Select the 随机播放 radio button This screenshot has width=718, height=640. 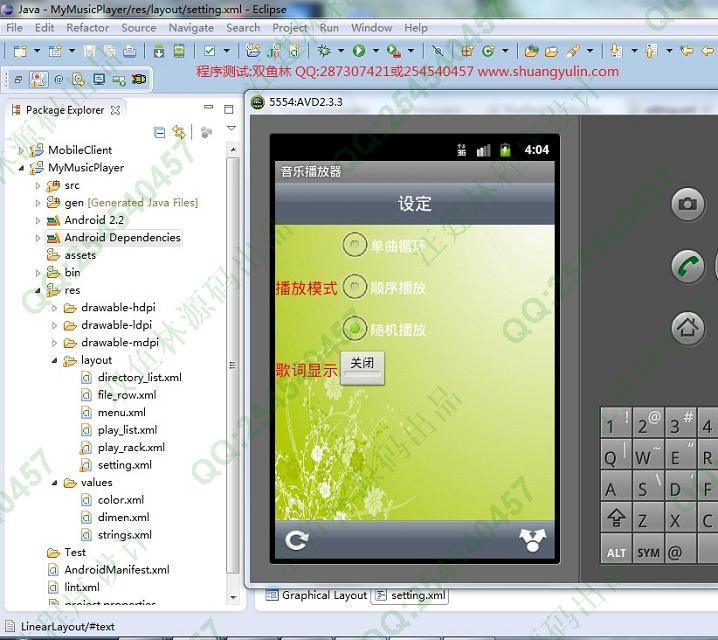point(354,328)
